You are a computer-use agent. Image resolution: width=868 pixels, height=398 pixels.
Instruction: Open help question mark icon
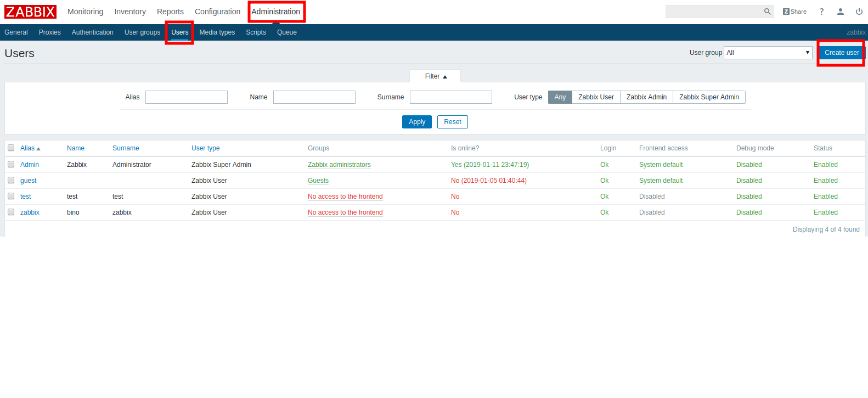[821, 12]
